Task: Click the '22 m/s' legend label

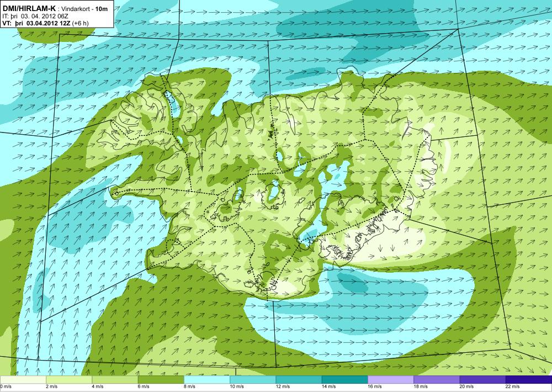Action: (x=513, y=386)
